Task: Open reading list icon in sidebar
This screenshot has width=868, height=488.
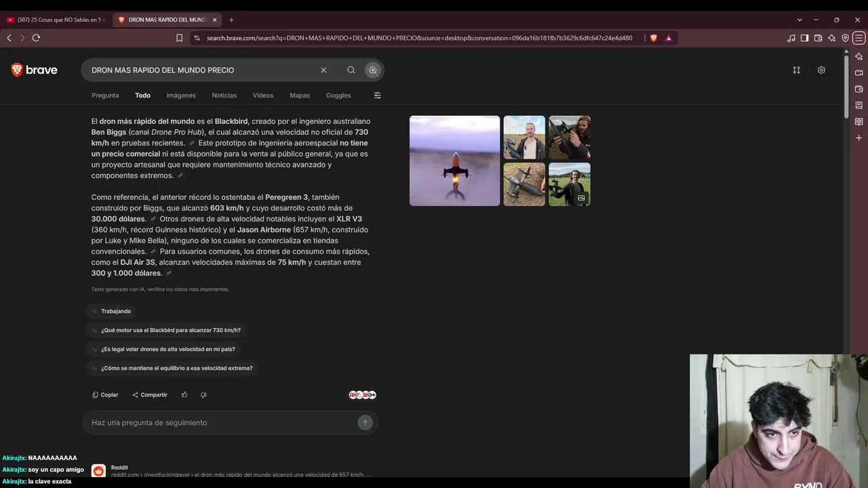Action: [x=859, y=121]
